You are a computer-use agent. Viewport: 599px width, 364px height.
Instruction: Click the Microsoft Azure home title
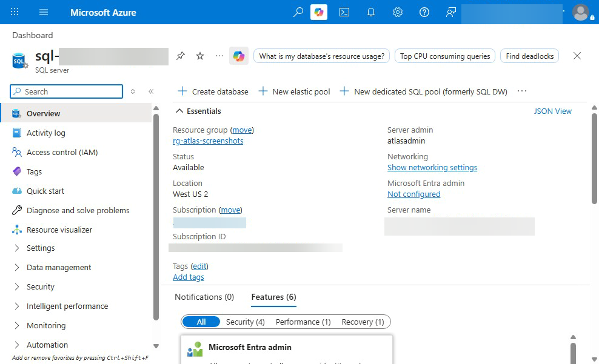click(x=103, y=12)
